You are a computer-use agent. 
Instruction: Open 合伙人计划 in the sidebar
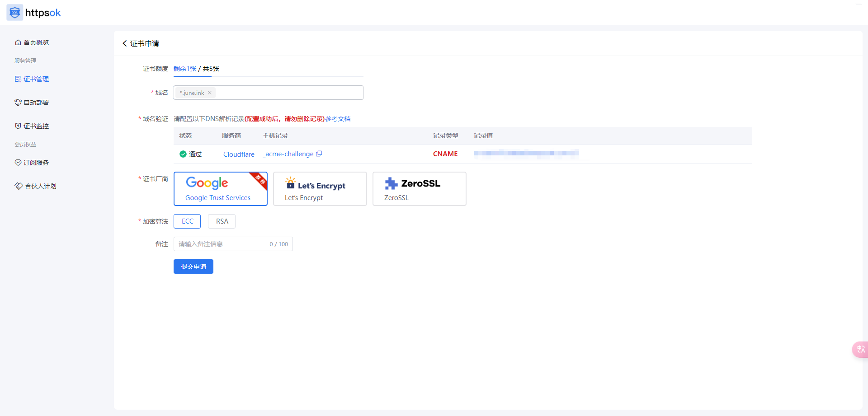point(35,186)
